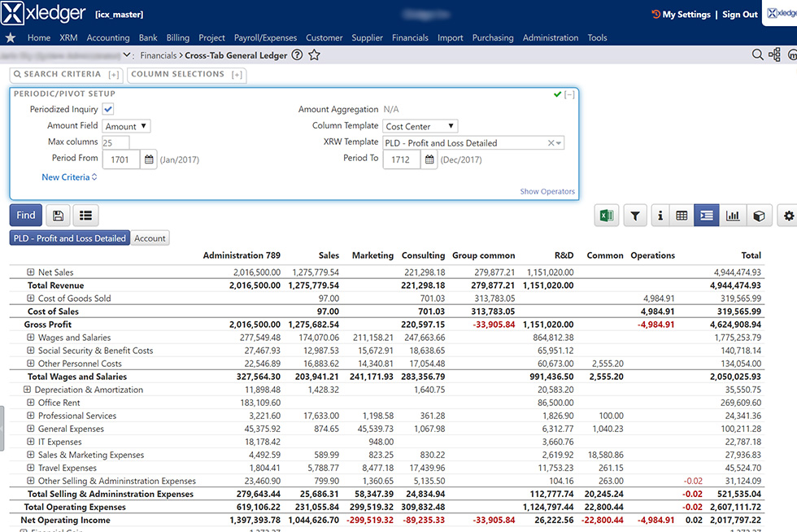This screenshot has width=797, height=532.
Task: Uncheck the Periodized Inquiry checkbox
Action: tap(110, 108)
